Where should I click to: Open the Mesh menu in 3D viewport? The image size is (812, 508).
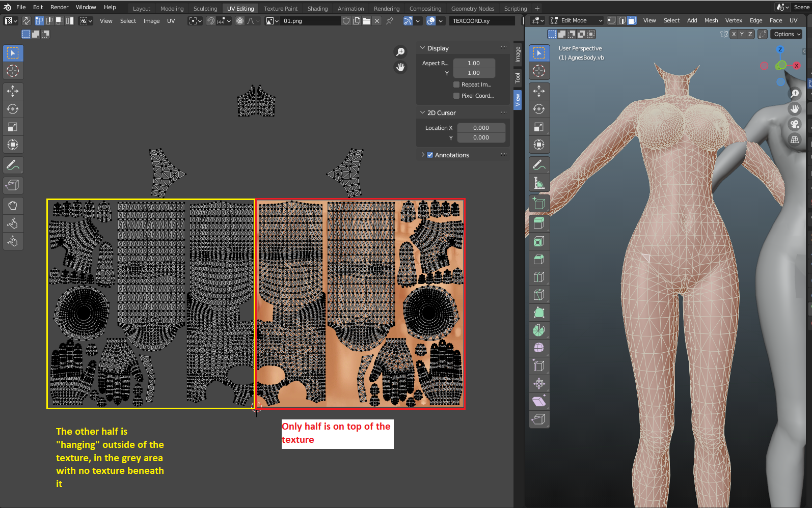click(x=711, y=20)
